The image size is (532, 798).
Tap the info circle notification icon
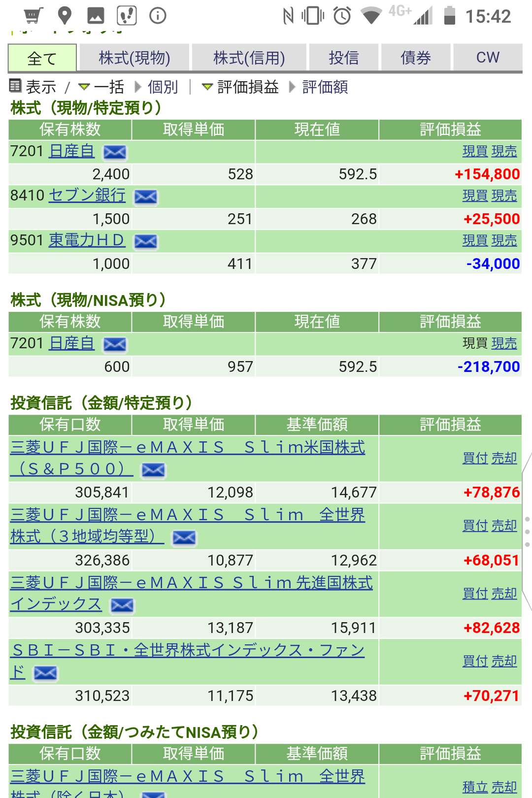(x=158, y=16)
